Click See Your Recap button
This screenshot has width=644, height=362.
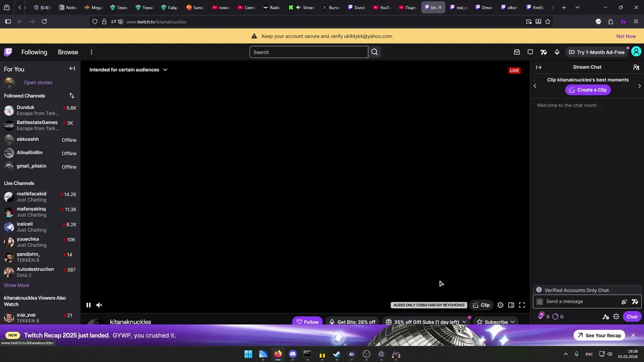pos(599,335)
